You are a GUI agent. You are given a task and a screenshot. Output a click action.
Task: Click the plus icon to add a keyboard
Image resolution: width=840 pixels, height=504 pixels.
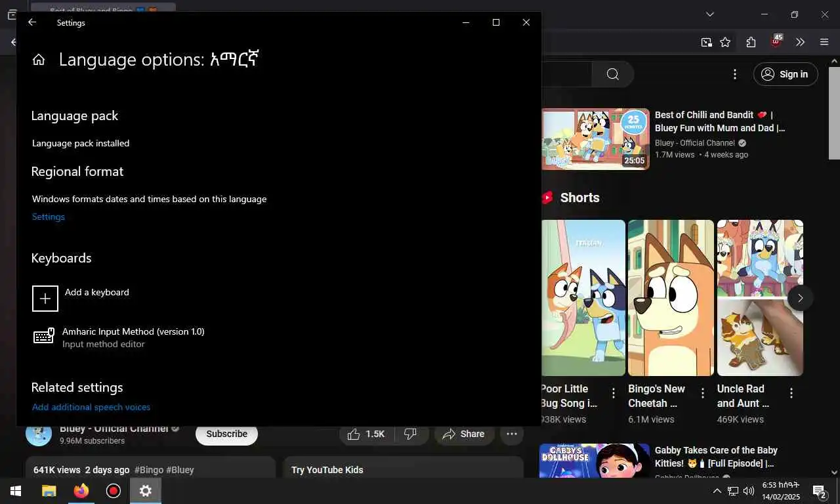pyautogui.click(x=45, y=299)
